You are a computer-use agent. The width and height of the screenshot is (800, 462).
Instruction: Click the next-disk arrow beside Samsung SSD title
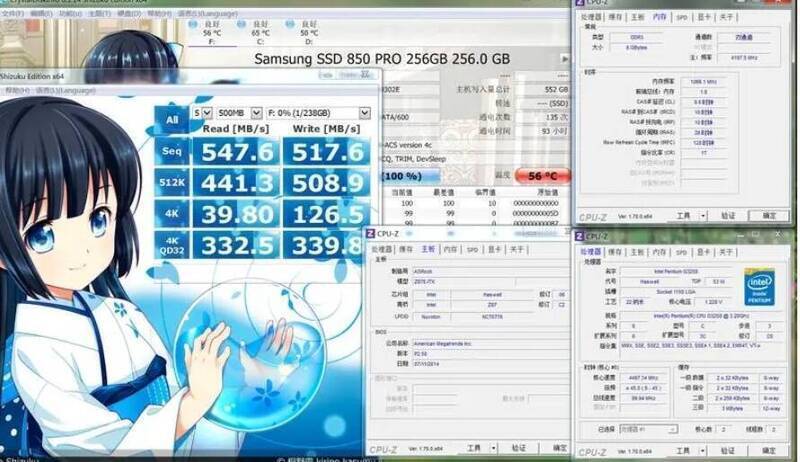pyautogui.click(x=564, y=59)
